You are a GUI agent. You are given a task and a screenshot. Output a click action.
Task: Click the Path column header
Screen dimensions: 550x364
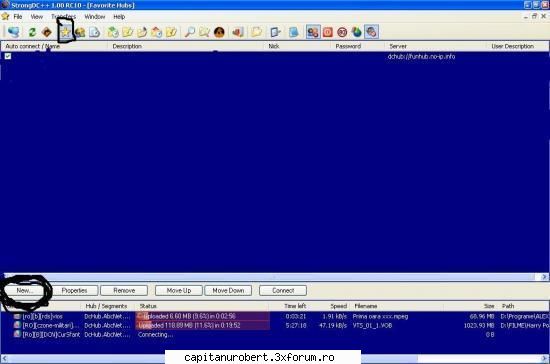click(524, 306)
